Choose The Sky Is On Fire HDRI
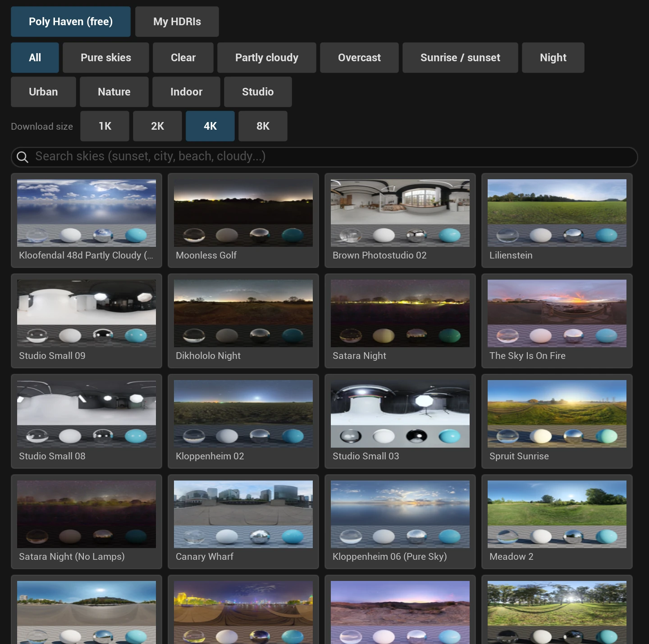Screen dimensions: 649x644 click(x=557, y=321)
